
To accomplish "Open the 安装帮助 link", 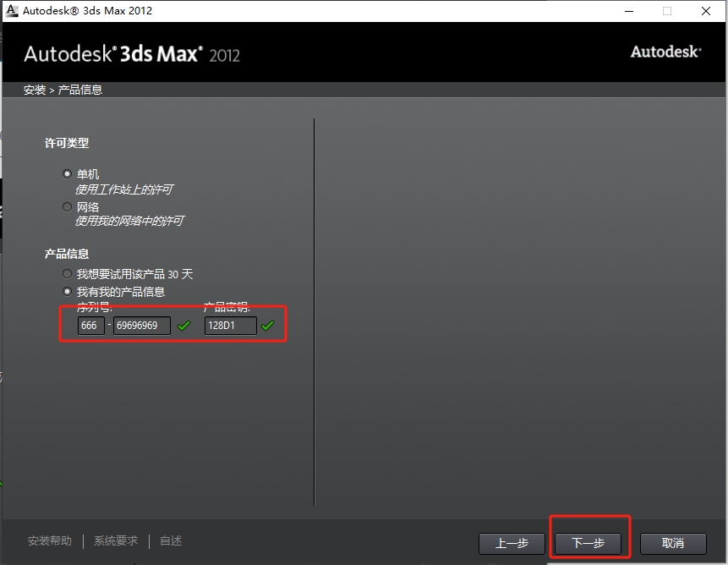I will click(x=52, y=540).
